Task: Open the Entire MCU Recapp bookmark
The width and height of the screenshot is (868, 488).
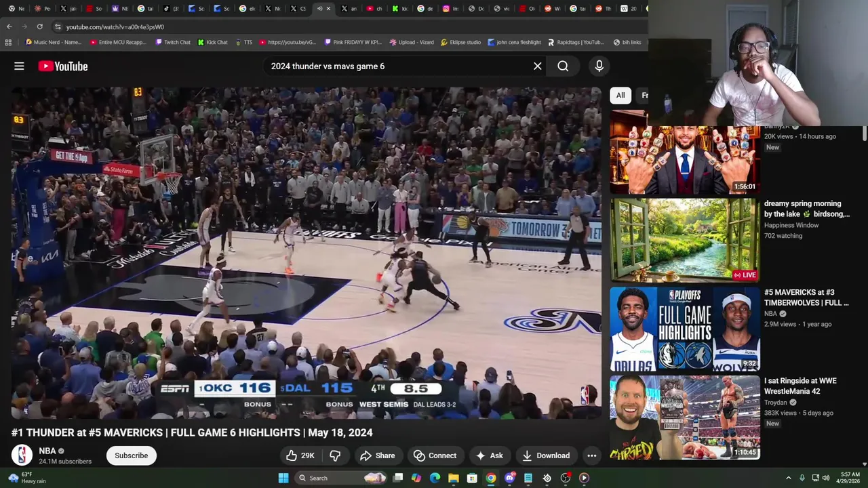Action: [118, 42]
